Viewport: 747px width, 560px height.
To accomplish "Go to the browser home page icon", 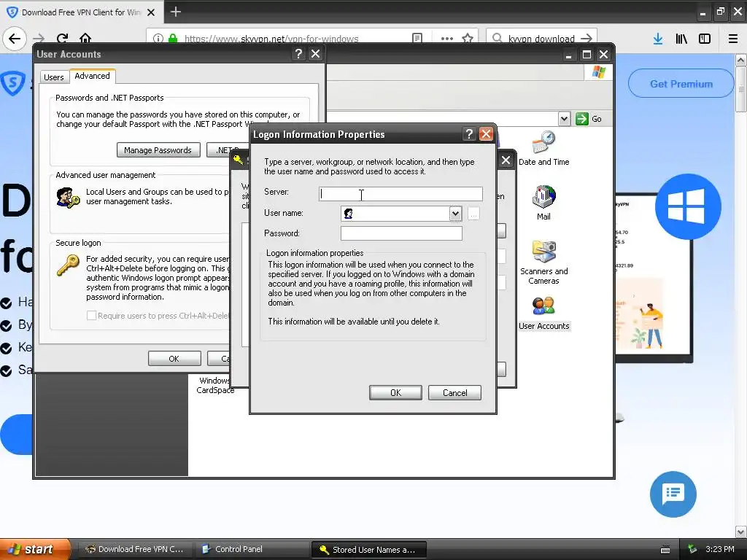I will point(85,39).
